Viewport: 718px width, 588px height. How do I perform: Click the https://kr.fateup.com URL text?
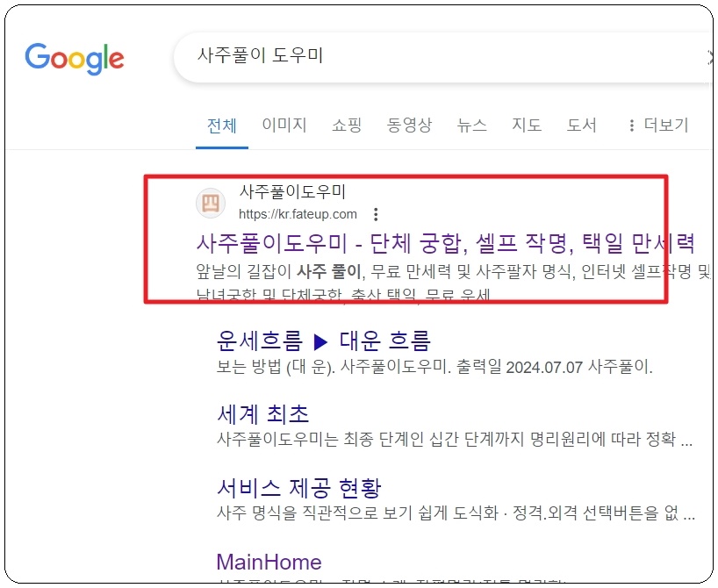point(298,214)
